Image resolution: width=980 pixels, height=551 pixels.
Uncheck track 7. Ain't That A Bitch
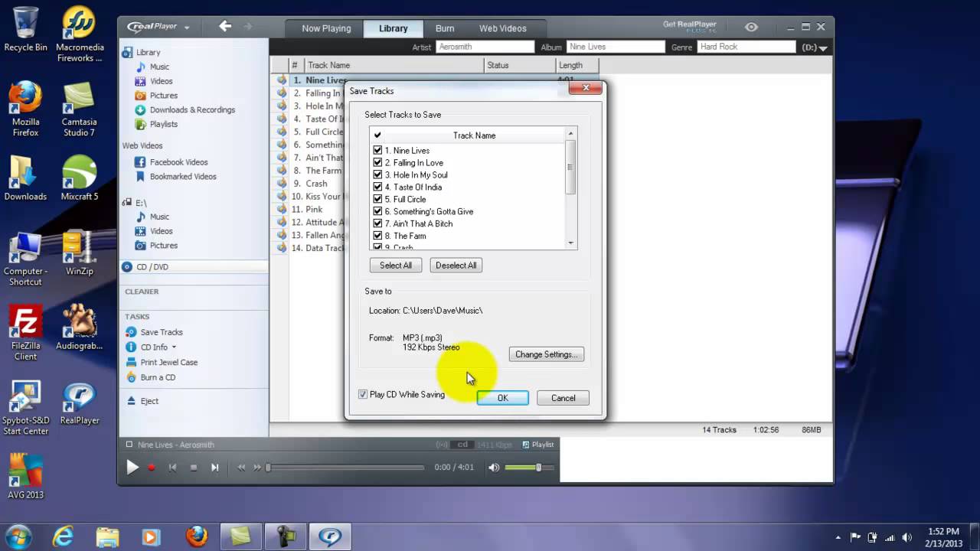pos(377,224)
